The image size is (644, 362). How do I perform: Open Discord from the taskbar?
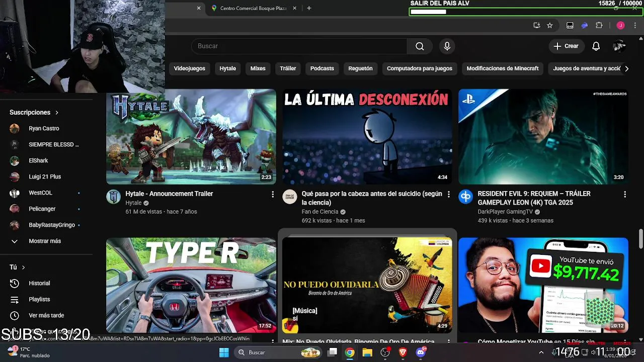tap(421, 352)
